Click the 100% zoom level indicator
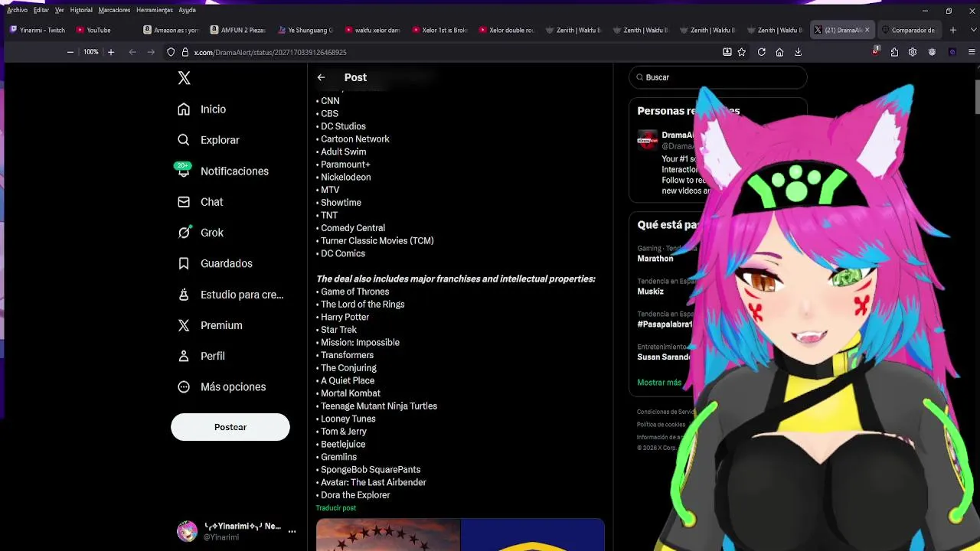Viewport: 980px width, 551px height. point(91,52)
